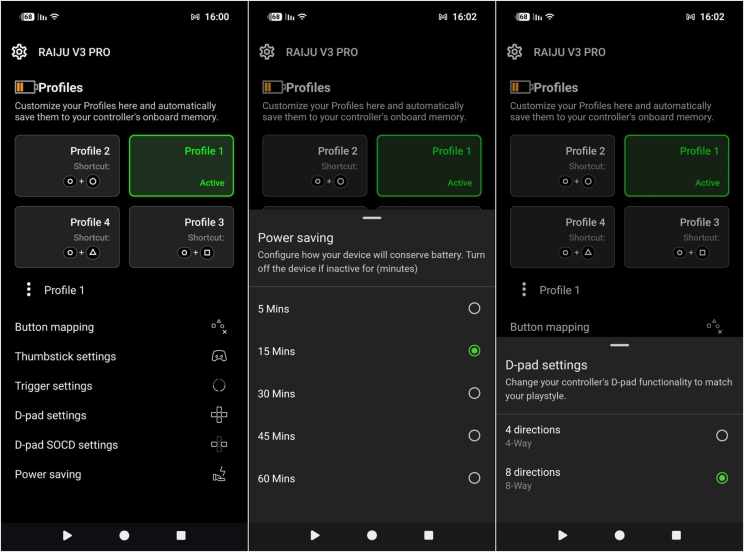Open three-dot menu beside Profile 1, left screenshot

tap(29, 290)
